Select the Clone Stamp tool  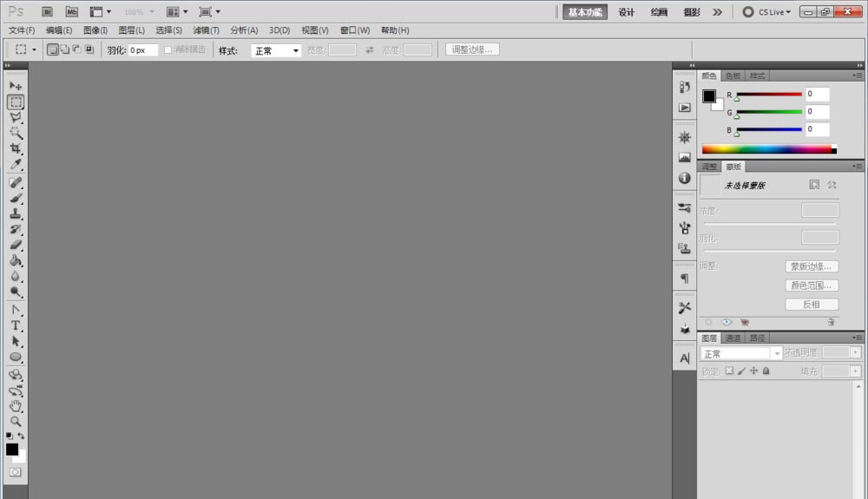pyautogui.click(x=16, y=213)
